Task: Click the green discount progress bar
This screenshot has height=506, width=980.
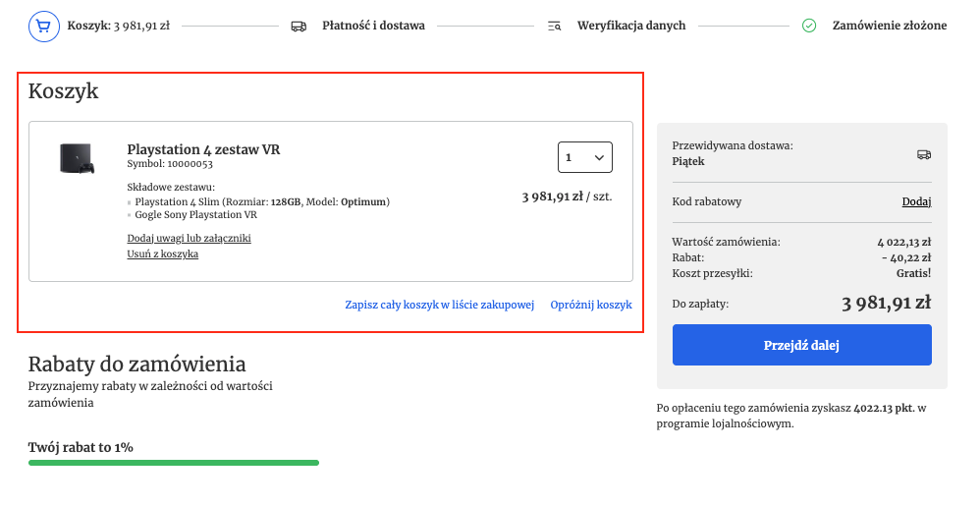Action: (x=174, y=463)
